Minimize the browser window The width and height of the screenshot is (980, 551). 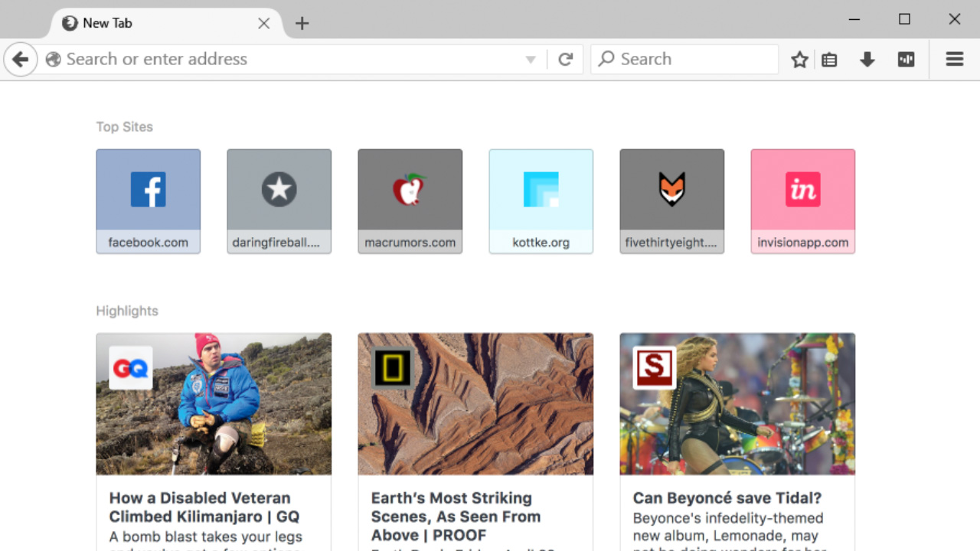[x=854, y=19]
